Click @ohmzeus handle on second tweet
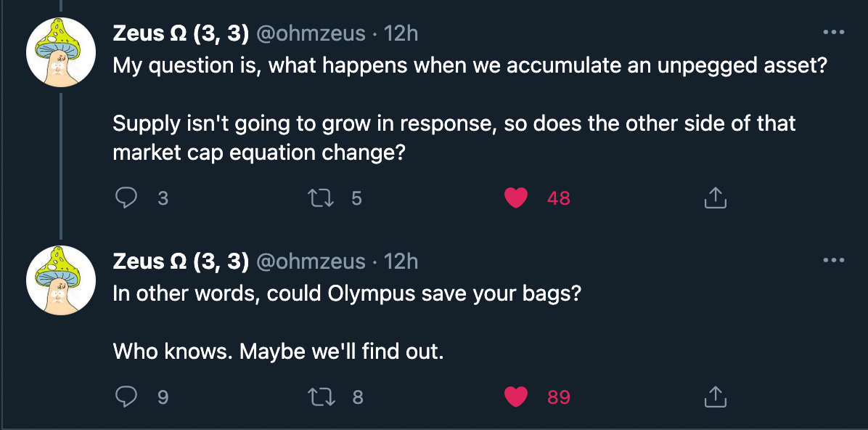 311,261
